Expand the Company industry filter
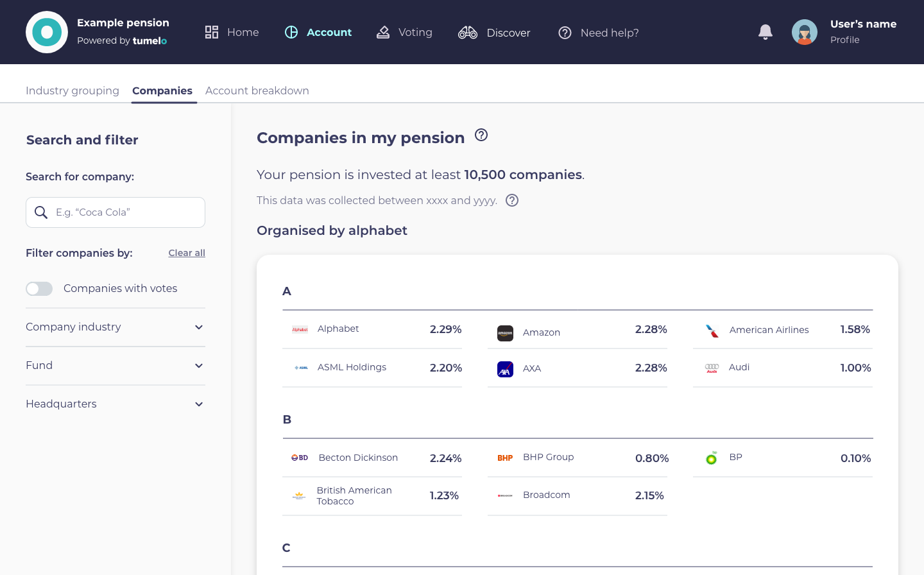This screenshot has width=924, height=575. point(116,327)
